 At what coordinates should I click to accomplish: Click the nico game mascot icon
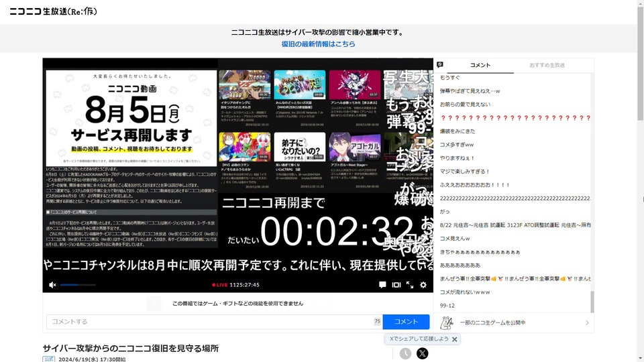pyautogui.click(x=447, y=323)
